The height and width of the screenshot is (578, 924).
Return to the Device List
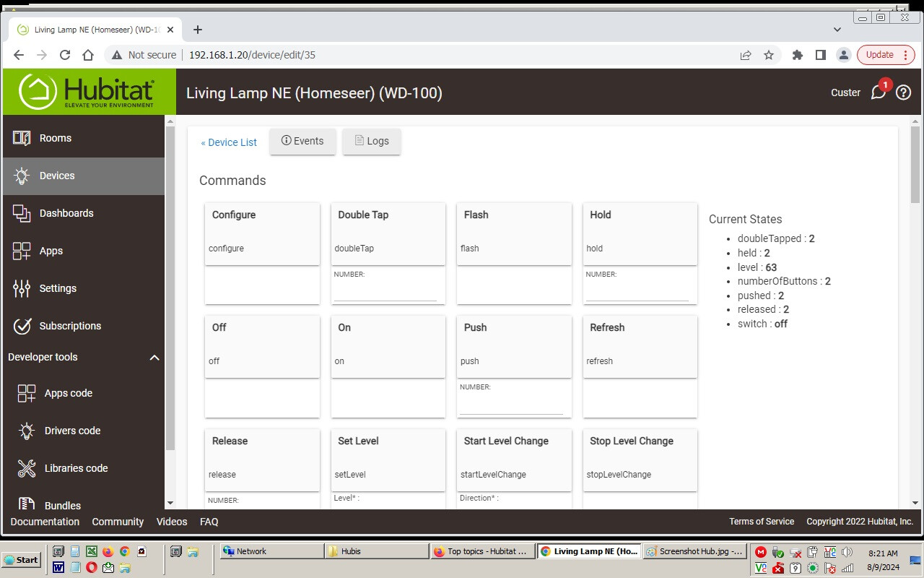[229, 142]
